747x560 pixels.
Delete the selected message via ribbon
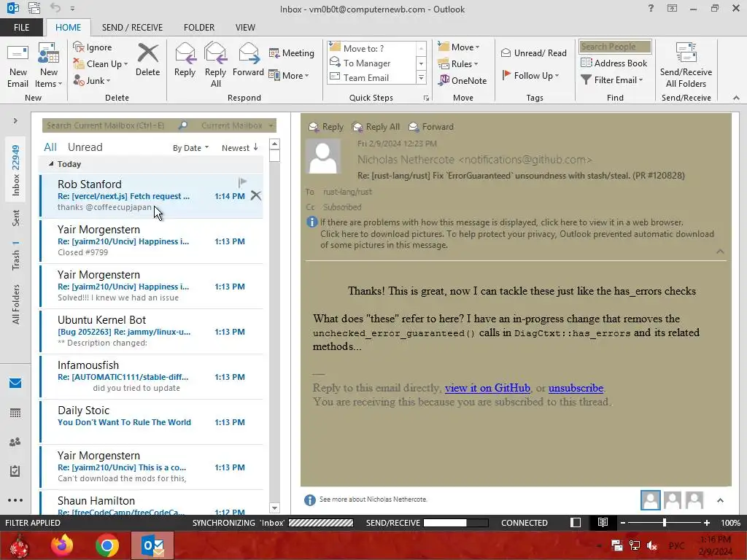[x=147, y=60]
